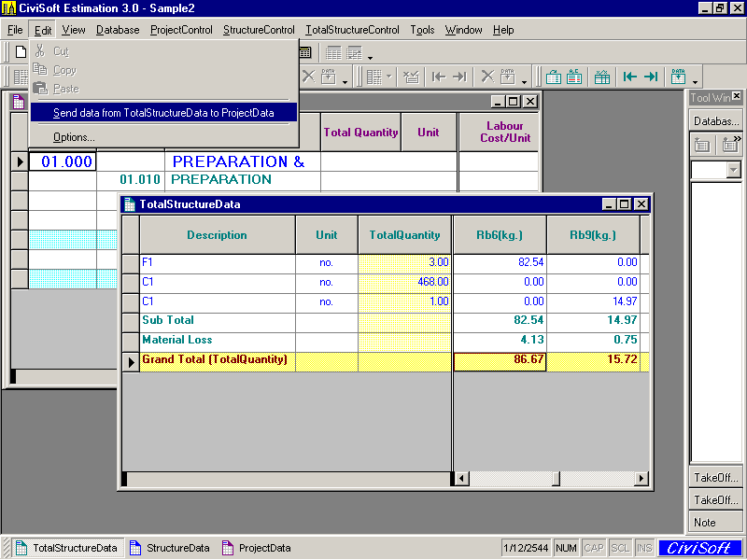Click the teal DATA export icon

(x=679, y=77)
